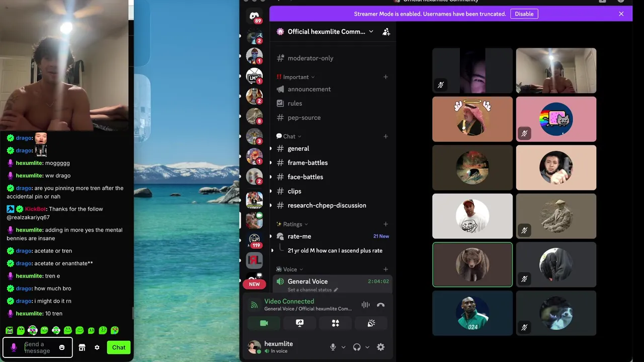Open Discord user settings gear
The image size is (644, 362).
pos(381,347)
